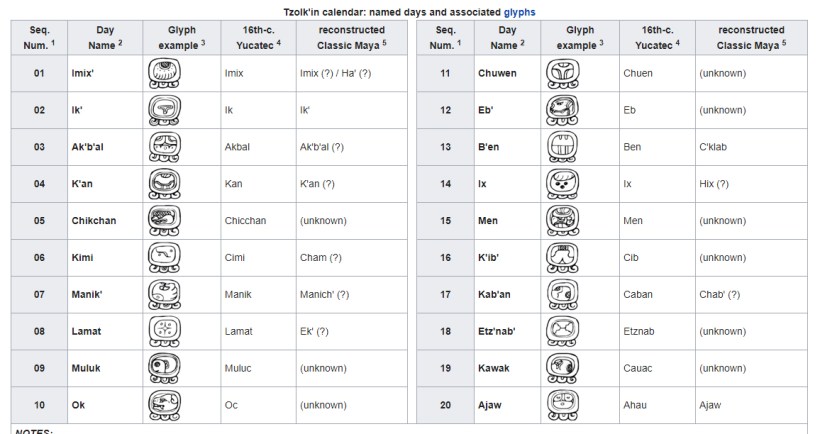Click the Chikchan glyph image

pos(163,221)
